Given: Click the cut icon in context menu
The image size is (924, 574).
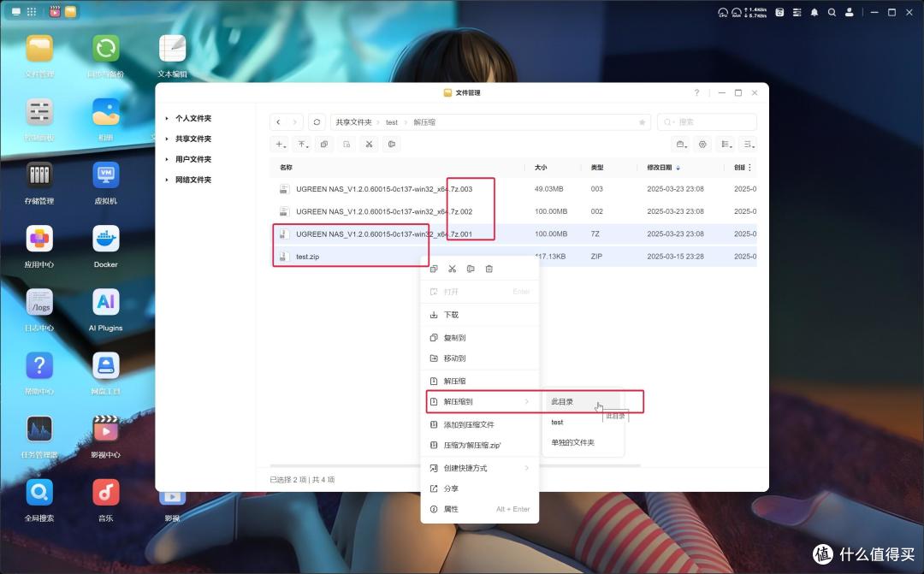Looking at the screenshot, I should coord(452,269).
